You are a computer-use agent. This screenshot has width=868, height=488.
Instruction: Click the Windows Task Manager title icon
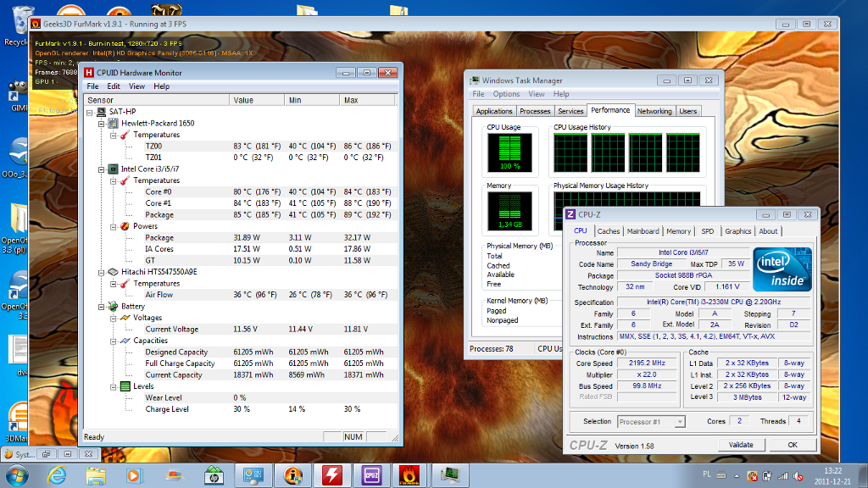pos(475,80)
